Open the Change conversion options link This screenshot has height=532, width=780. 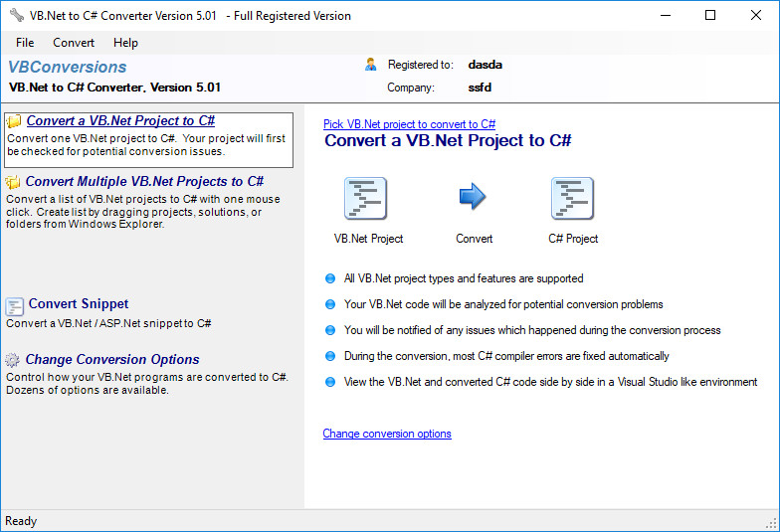387,434
